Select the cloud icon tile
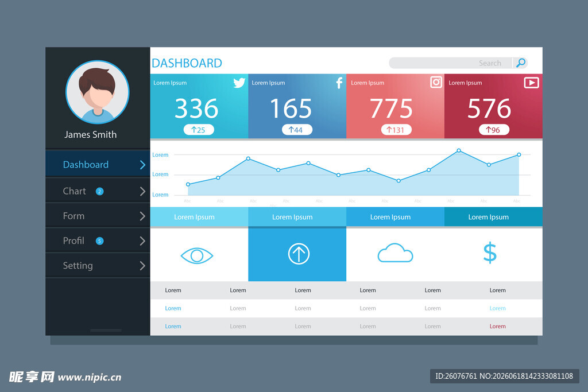 (x=395, y=254)
